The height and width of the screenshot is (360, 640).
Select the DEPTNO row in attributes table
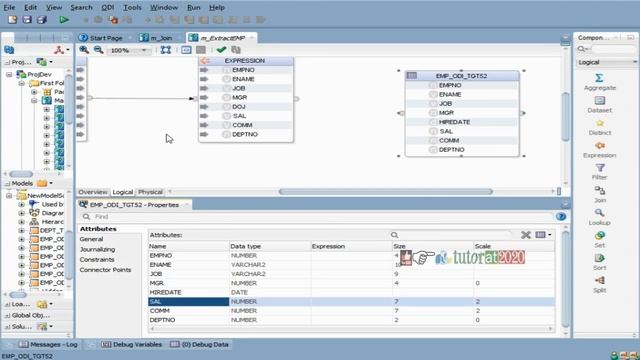tap(351, 320)
